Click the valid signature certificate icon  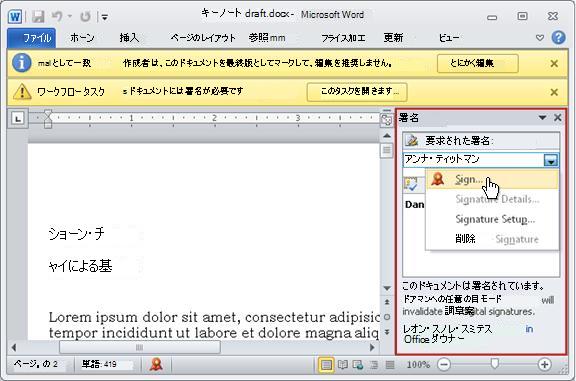point(411,184)
